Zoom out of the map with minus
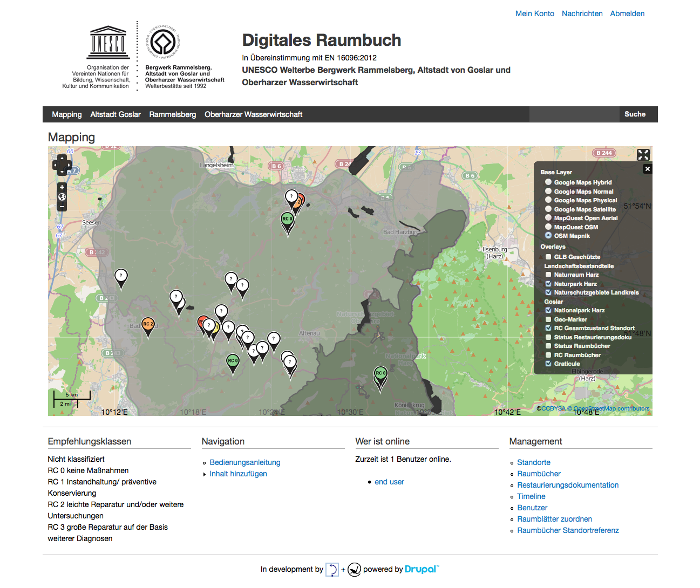The image size is (700, 588). click(x=62, y=207)
